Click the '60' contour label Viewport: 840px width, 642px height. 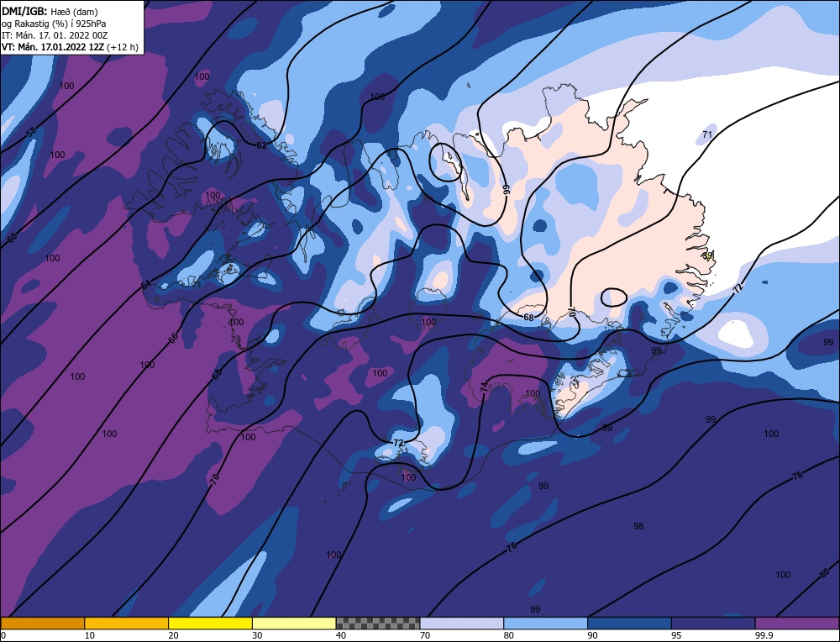(x=13, y=238)
